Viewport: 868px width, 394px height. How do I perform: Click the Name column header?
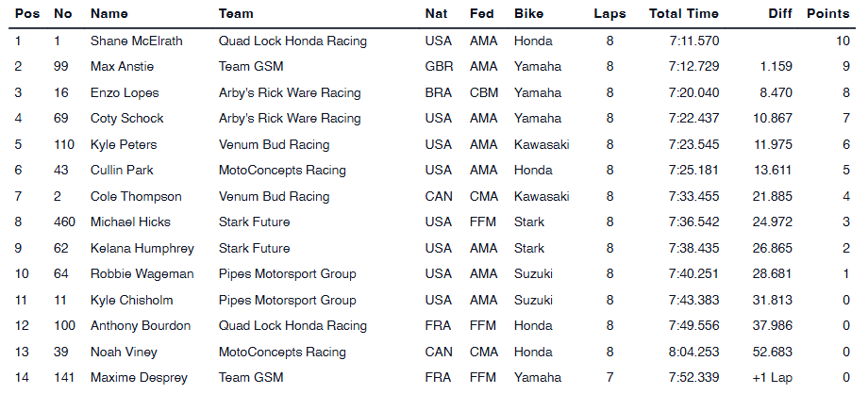(x=108, y=14)
